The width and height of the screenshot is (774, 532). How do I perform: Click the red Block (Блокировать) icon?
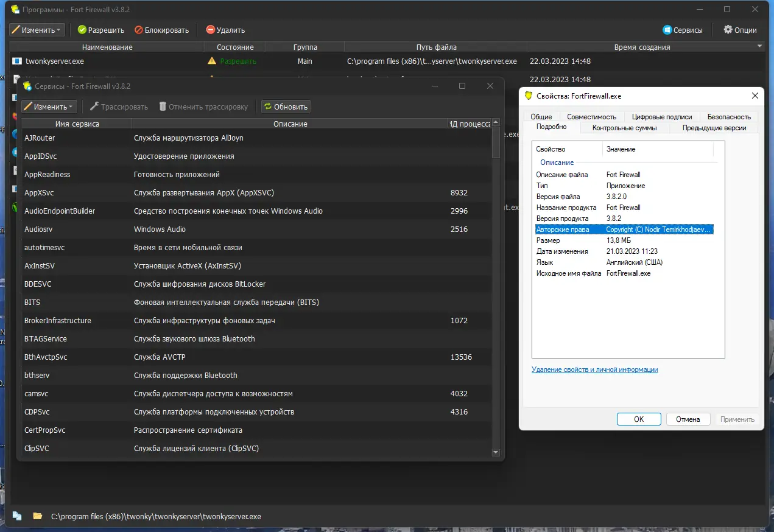pos(139,30)
